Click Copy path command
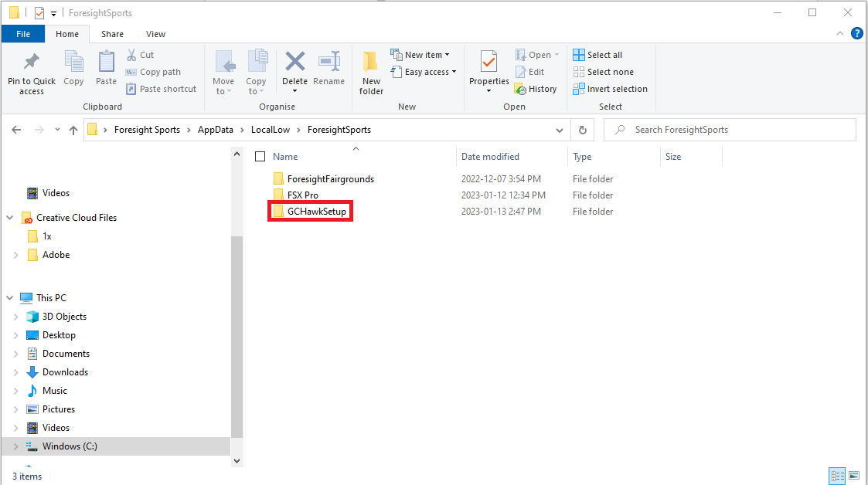 tap(153, 72)
